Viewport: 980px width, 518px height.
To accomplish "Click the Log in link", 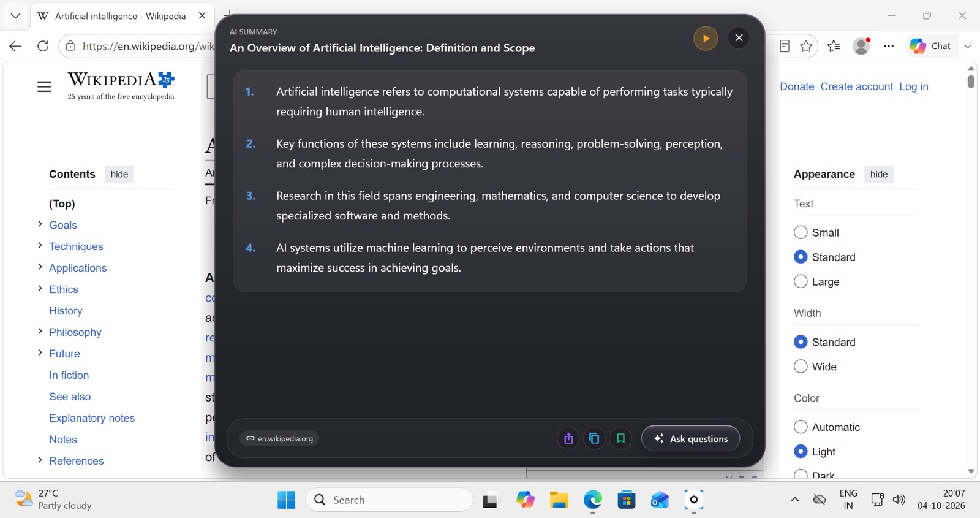I will coord(914,86).
